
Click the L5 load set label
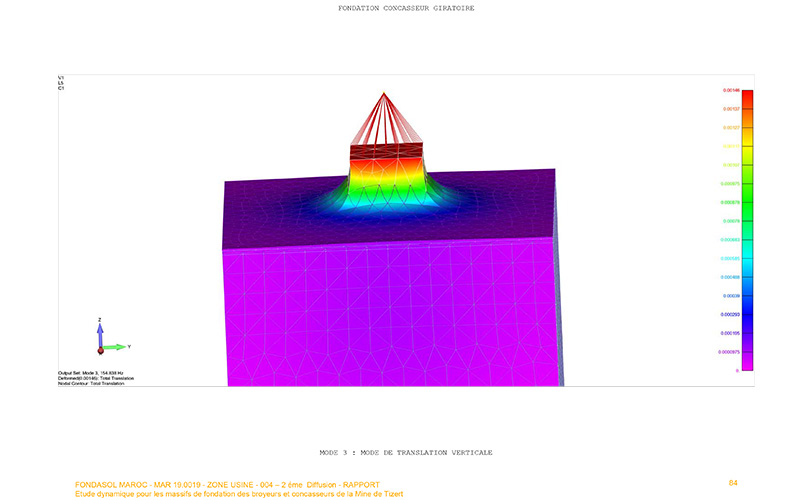pyautogui.click(x=61, y=83)
